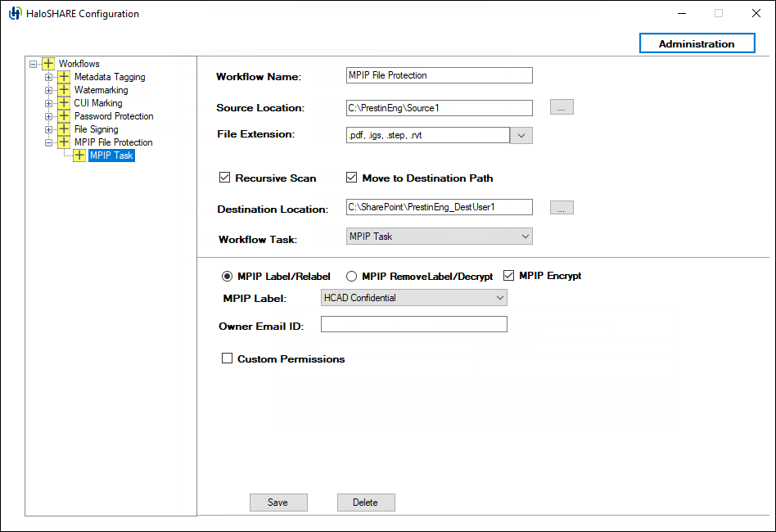Click the Administration button

697,43
